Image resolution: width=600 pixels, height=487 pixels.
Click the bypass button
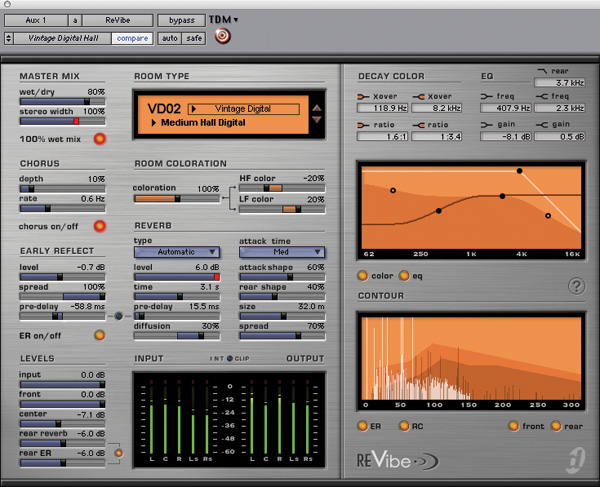(182, 20)
